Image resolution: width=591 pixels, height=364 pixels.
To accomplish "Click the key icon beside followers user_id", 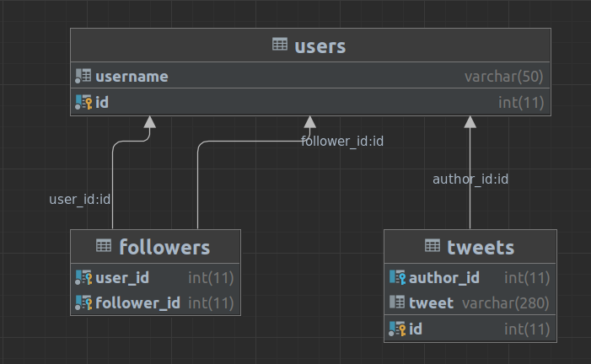I will [83, 277].
